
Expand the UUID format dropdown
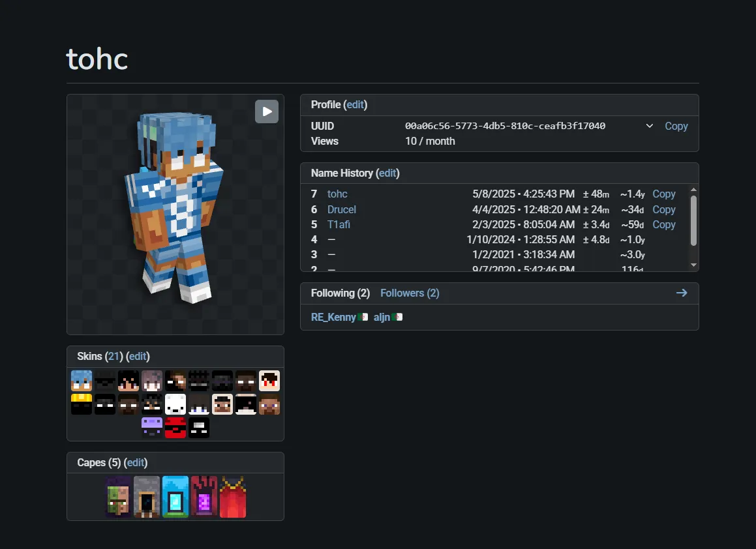[x=650, y=126]
